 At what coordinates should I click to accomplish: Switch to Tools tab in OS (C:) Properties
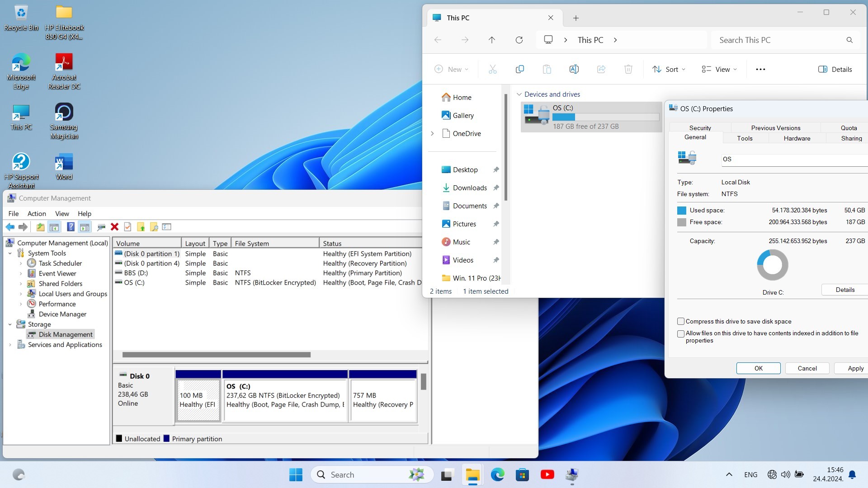(745, 138)
